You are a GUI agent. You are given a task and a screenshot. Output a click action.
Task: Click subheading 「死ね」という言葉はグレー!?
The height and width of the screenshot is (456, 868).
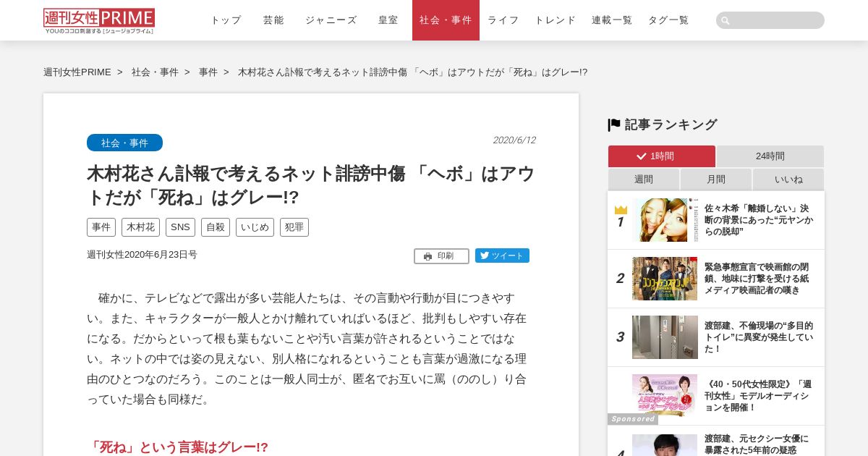coord(178,447)
